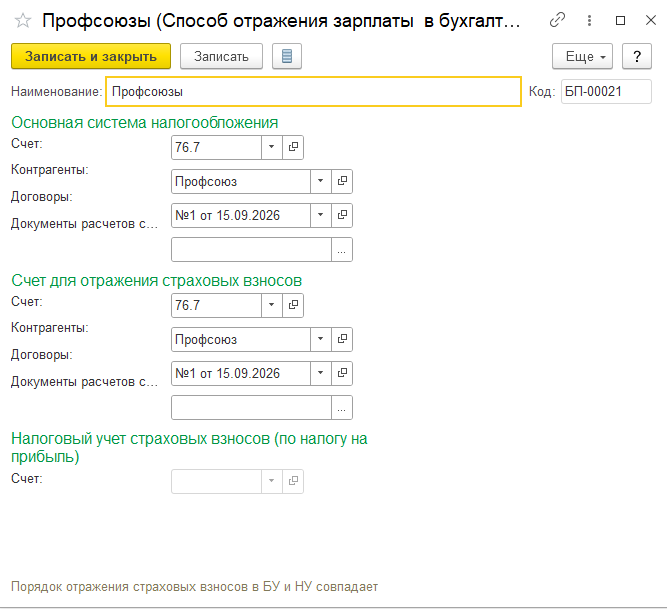667x609 pixels.
Task: Expand the Счет dropdown in Налоговый учет section
Action: coord(271,481)
